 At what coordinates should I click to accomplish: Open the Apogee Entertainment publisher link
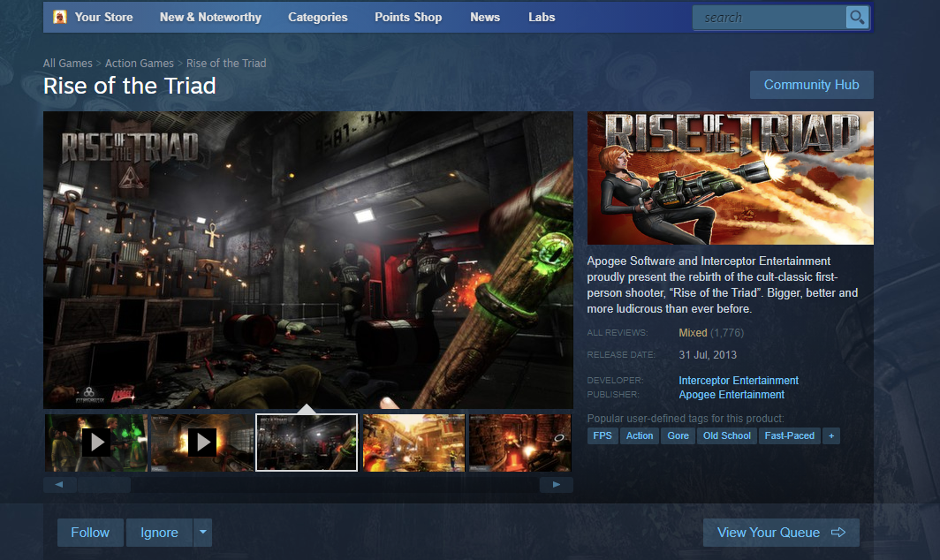tap(732, 395)
